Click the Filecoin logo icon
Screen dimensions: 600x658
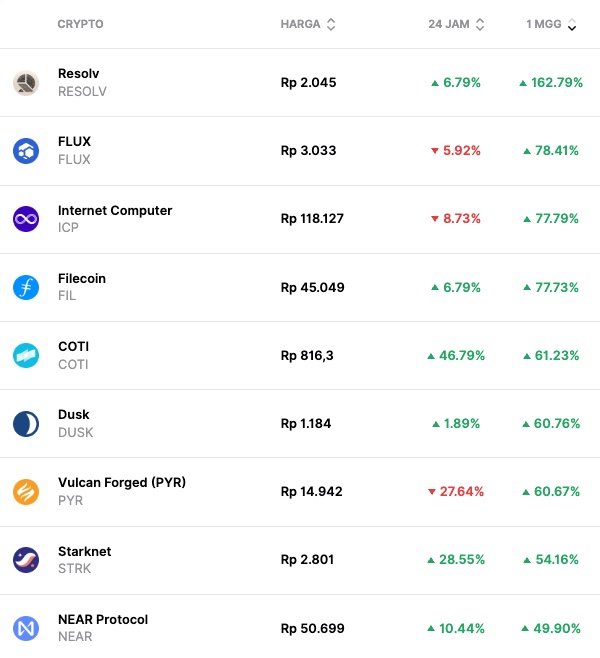pos(26,287)
